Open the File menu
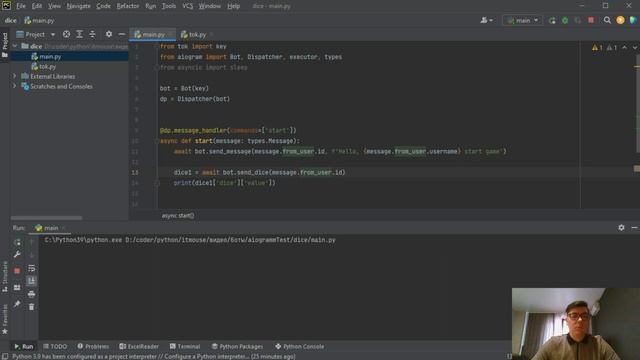The image size is (640, 360). coord(20,6)
